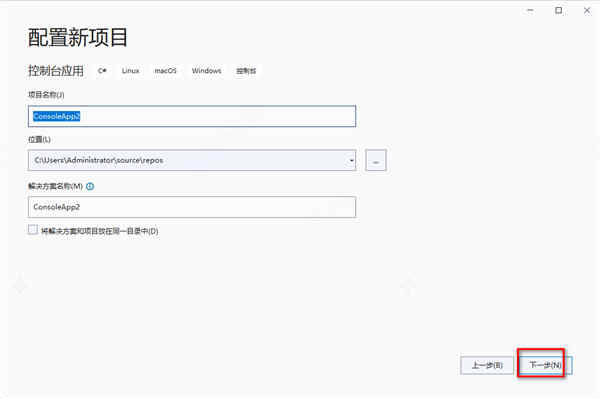Image resolution: width=600 pixels, height=399 pixels.
Task: Click the Windows platform tag
Action: [x=206, y=71]
